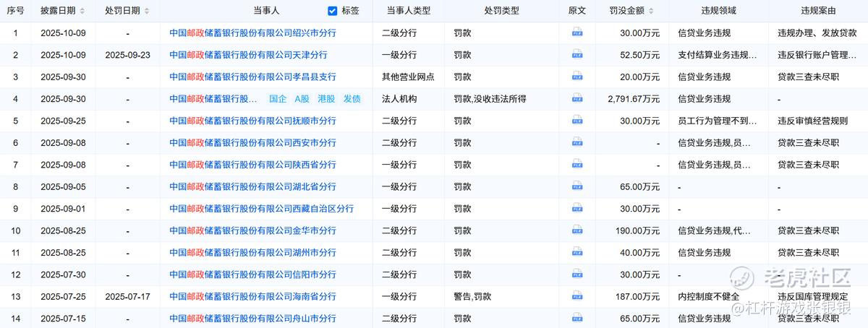868x328 pixels.
Task: Open 中国邮政储蓄银行舟山市分行 link
Action: click(252, 319)
